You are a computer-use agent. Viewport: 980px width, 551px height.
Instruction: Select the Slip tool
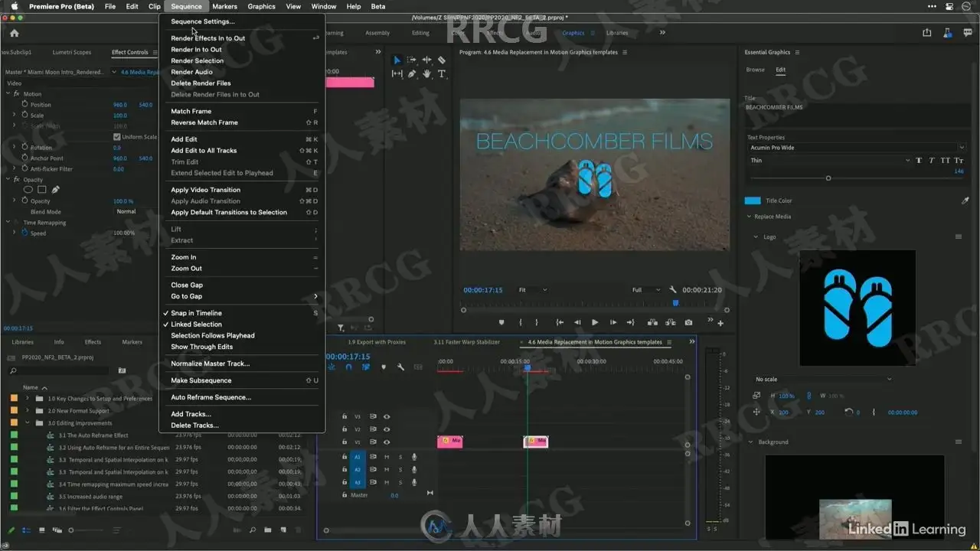(x=397, y=74)
